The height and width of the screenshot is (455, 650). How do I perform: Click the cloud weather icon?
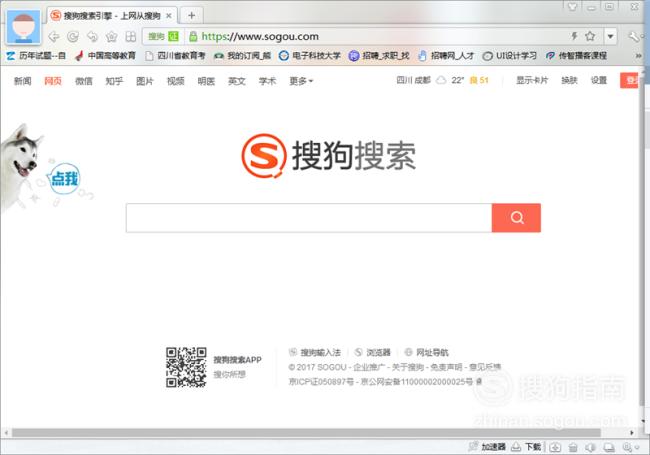click(x=441, y=80)
